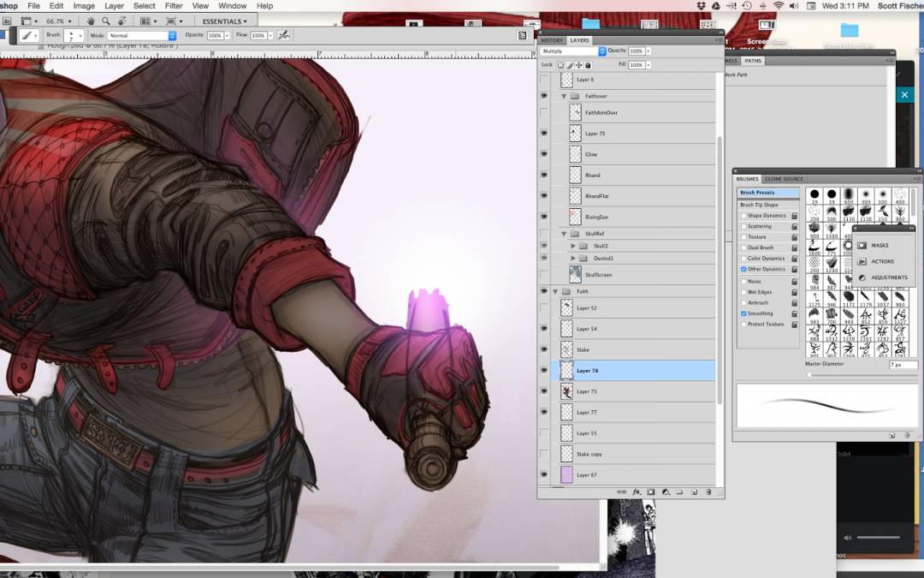Open the layer blend mode Multiply dropdown
This screenshot has width=924, height=578.
(572, 51)
